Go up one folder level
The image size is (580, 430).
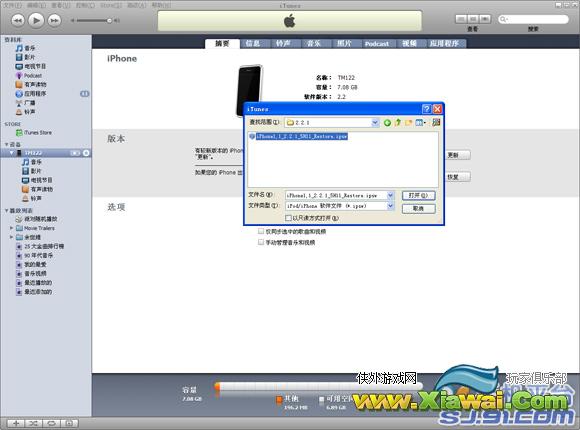click(398, 122)
